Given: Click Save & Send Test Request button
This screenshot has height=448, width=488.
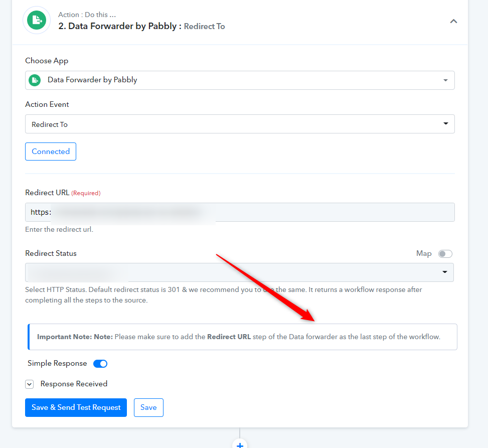Looking at the screenshot, I should click(76, 407).
